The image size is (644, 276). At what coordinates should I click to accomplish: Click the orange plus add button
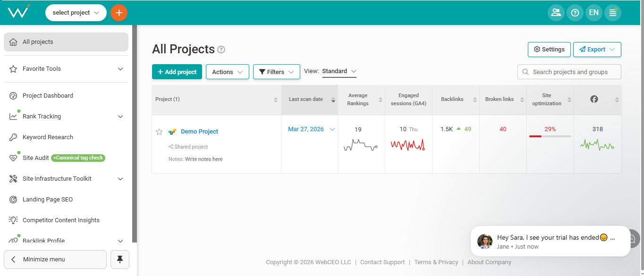(x=119, y=13)
